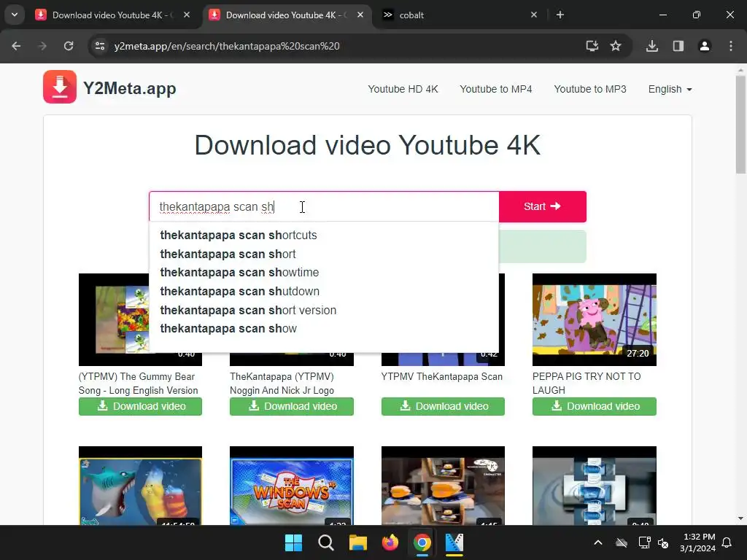Open site information icon in address bar

coord(99,46)
